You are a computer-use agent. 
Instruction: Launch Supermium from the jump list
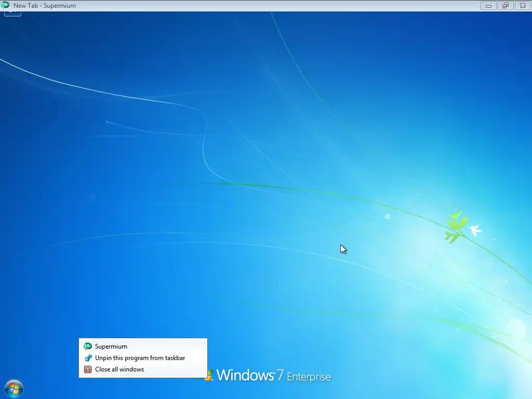143,347
